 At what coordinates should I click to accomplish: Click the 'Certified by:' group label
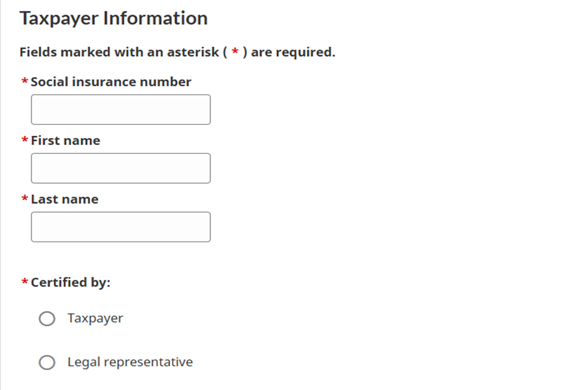pyautogui.click(x=71, y=282)
